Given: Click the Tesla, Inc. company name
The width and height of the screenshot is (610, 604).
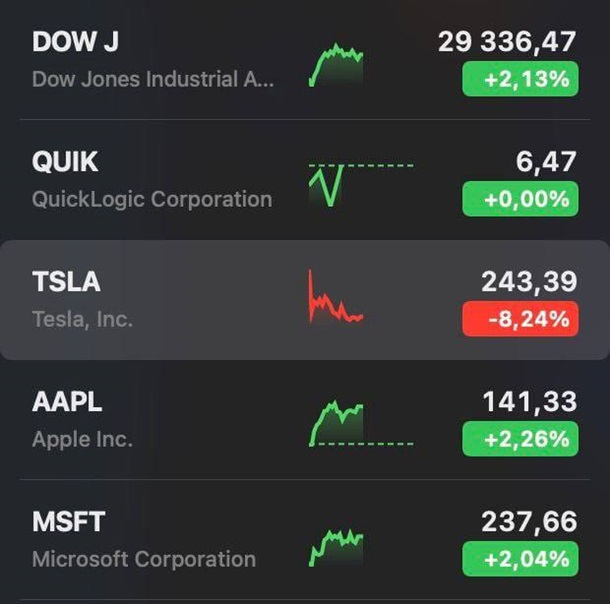Looking at the screenshot, I should click(82, 319).
